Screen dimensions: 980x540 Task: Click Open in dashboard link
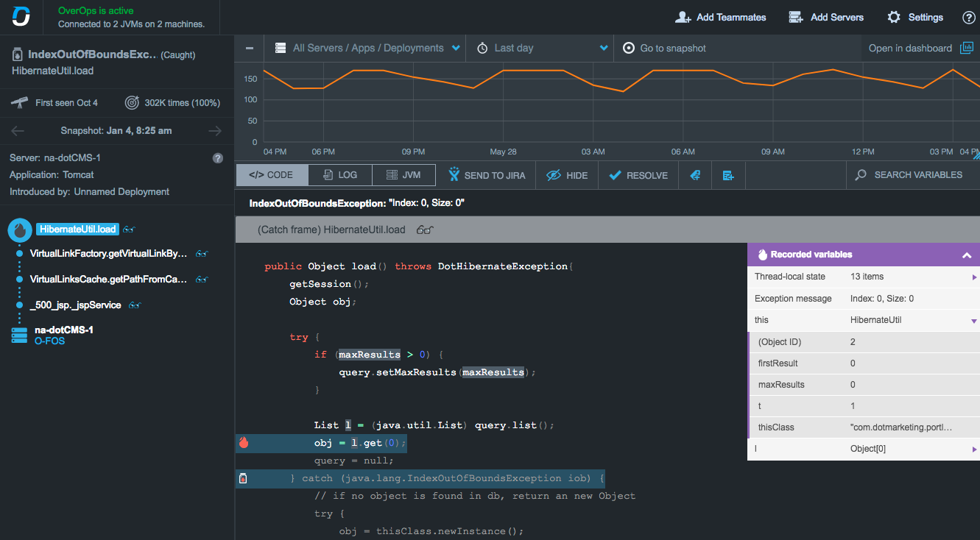click(910, 48)
